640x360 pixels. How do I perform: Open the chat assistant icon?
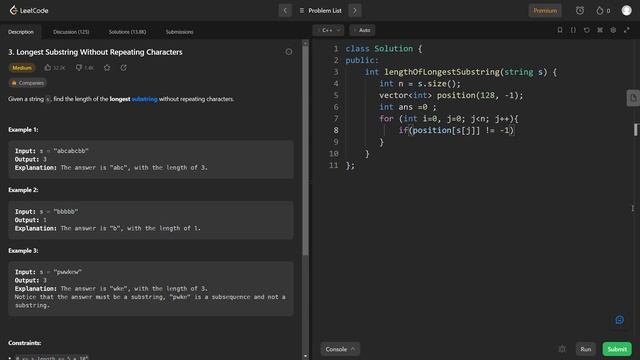click(620, 320)
